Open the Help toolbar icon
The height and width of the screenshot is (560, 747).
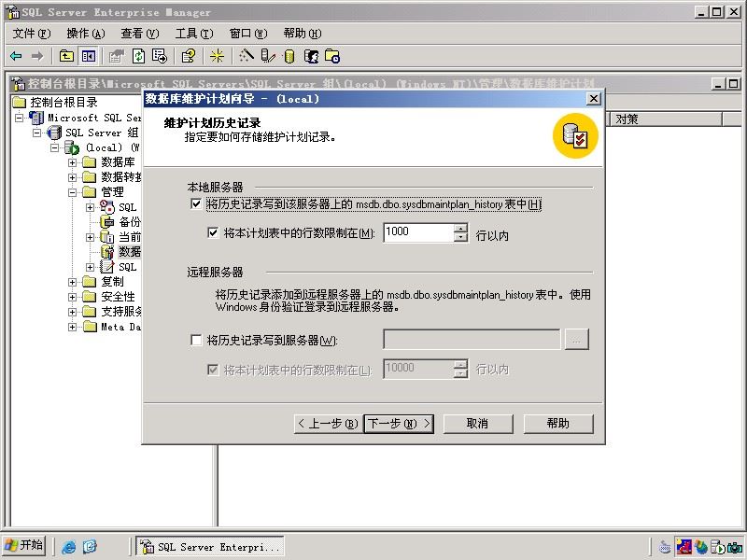pos(189,56)
